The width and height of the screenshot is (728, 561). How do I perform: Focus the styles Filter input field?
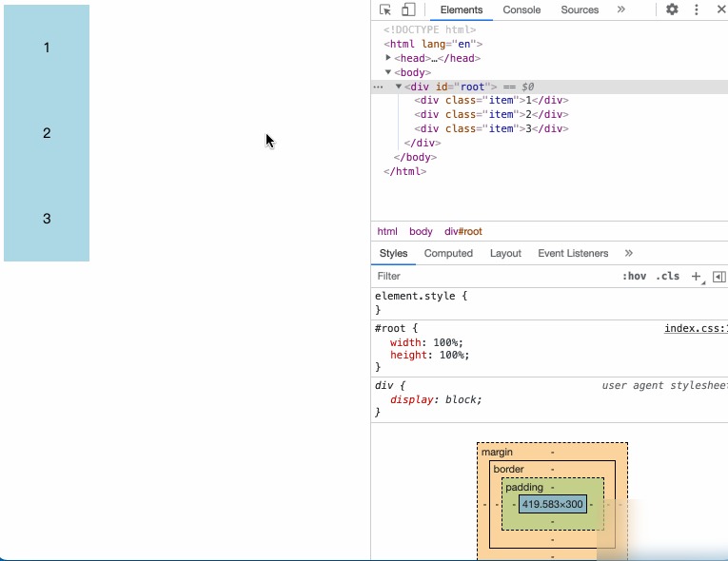pyautogui.click(x=495, y=276)
